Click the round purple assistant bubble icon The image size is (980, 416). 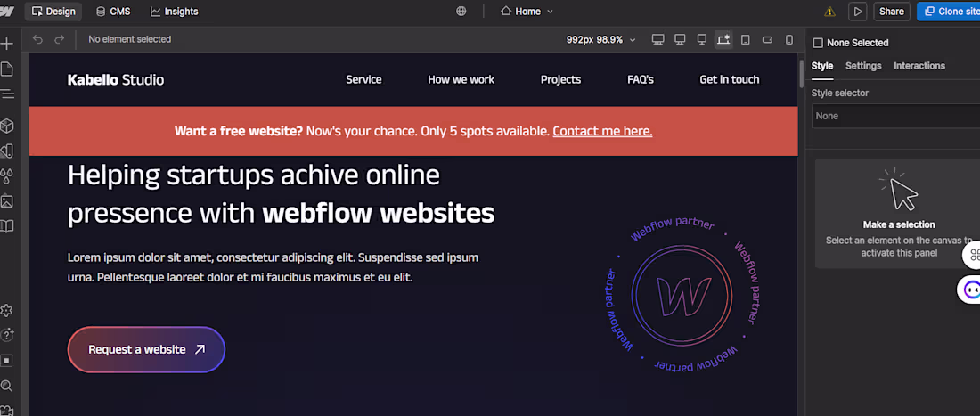pyautogui.click(x=970, y=290)
